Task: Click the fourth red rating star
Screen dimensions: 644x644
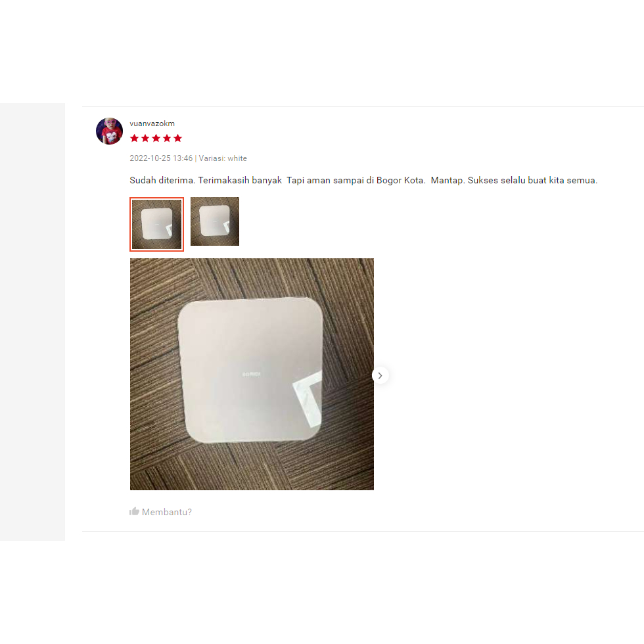Action: (167, 139)
